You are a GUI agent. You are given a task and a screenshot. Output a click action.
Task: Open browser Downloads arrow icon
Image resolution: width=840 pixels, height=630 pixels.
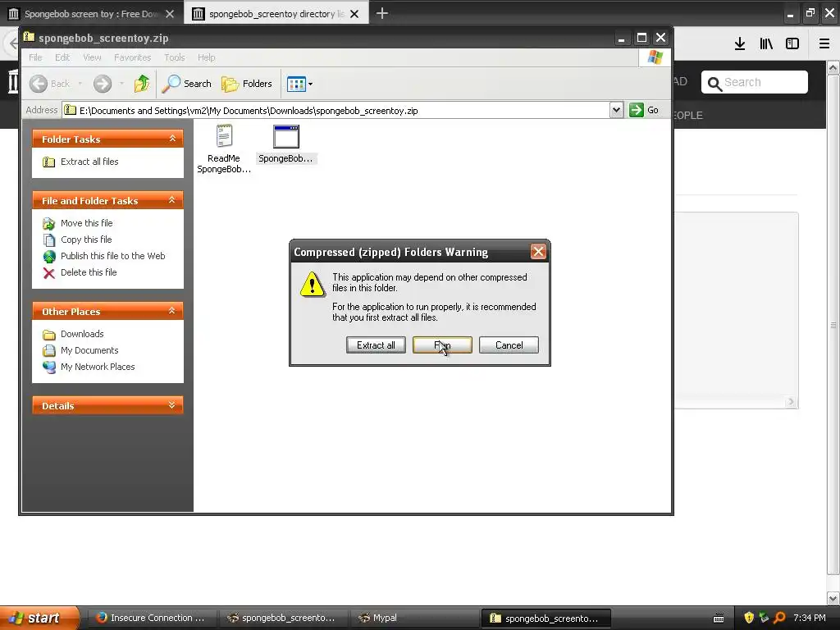pos(740,44)
